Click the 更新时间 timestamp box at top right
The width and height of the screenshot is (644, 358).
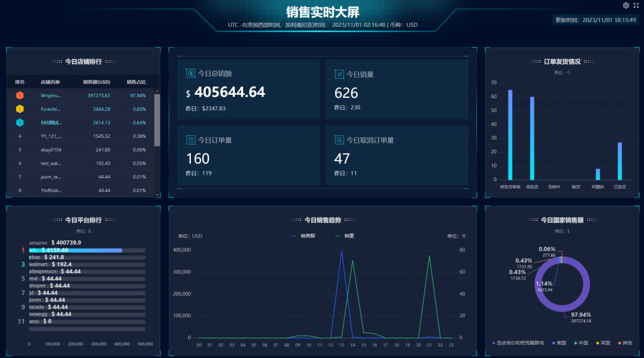(595, 18)
